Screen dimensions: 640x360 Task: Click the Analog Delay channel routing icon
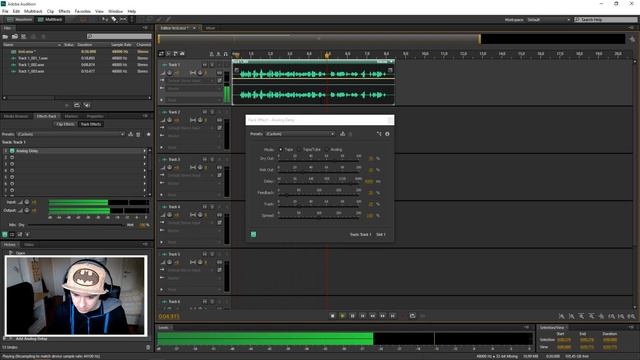pos(379,134)
